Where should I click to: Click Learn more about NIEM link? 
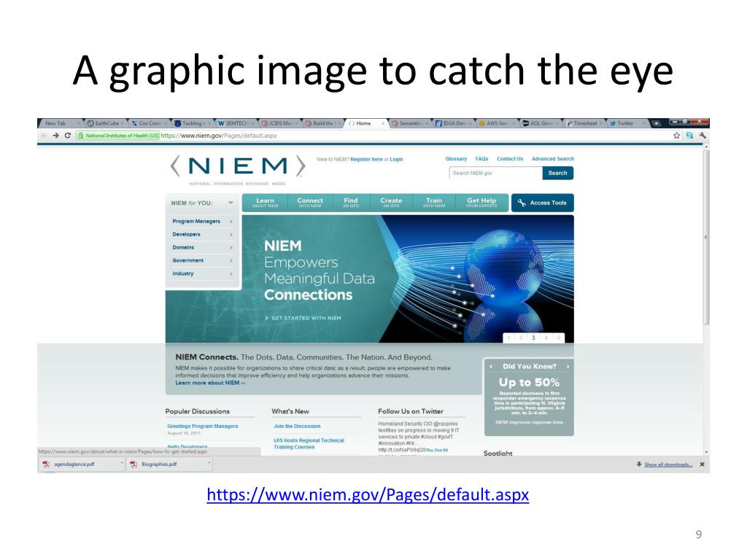[210, 384]
